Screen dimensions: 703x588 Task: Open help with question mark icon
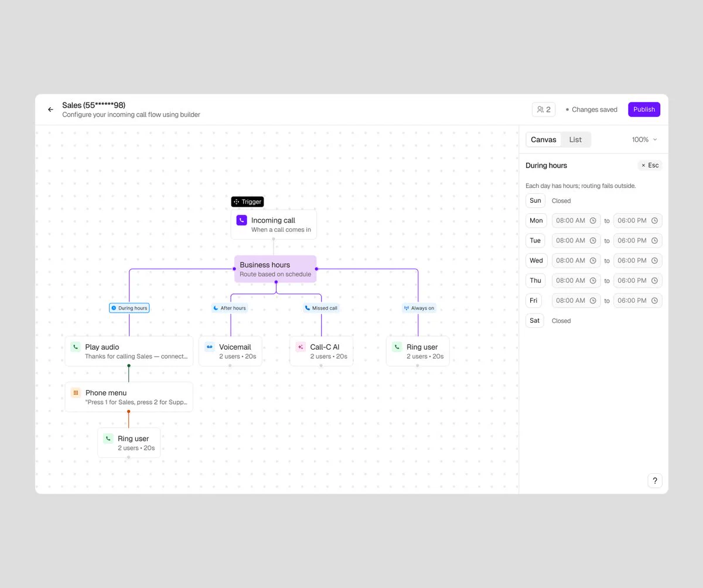[x=655, y=481]
